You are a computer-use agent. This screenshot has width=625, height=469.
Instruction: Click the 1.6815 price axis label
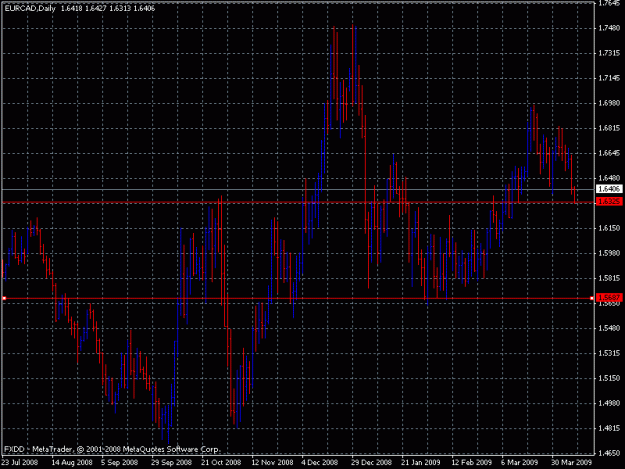tap(609, 128)
